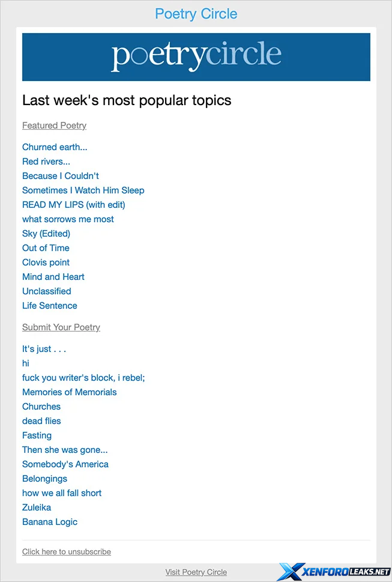Screen dimensions: 392x582
Task: Go to 'Somebody's America' topic
Action: tap(65, 464)
